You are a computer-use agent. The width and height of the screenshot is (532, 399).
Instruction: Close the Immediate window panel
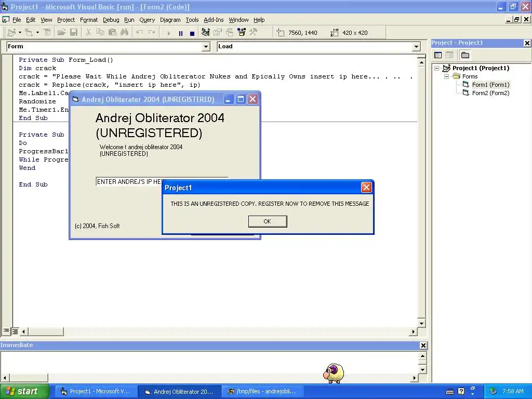pyautogui.click(x=423, y=345)
